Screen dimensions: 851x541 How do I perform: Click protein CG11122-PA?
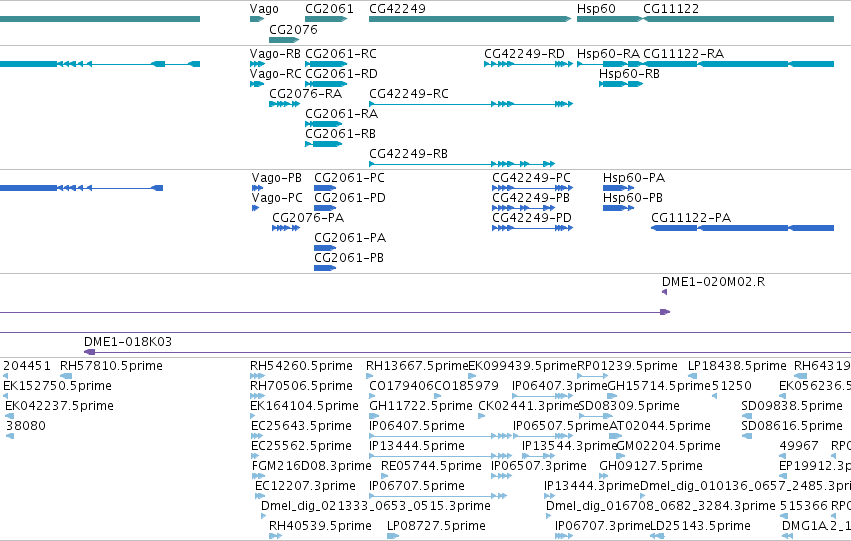(x=691, y=218)
